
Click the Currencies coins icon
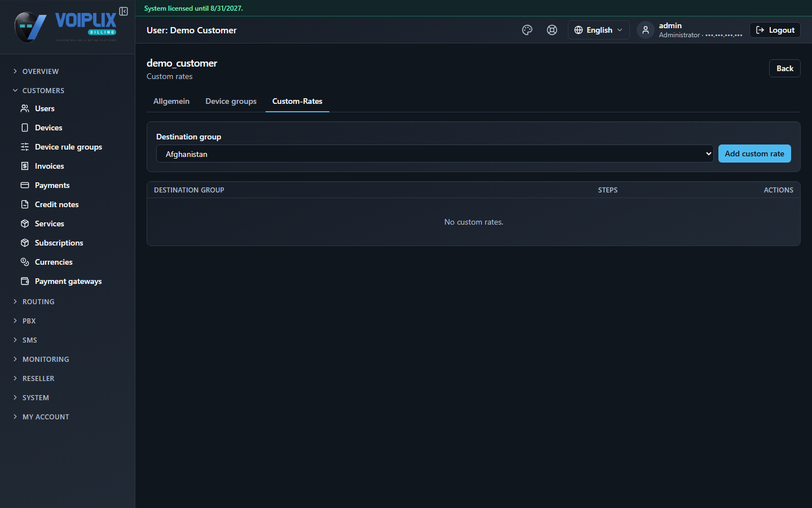[x=25, y=262]
